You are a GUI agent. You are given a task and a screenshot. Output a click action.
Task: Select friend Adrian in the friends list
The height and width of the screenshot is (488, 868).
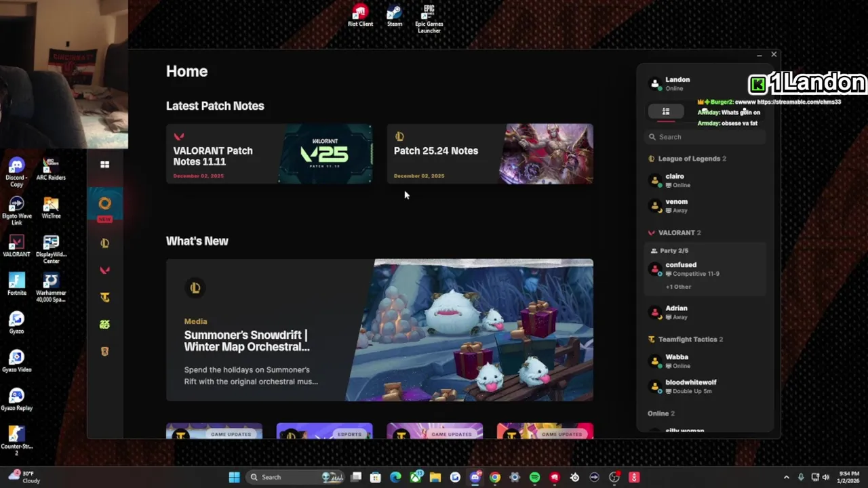[705, 312]
